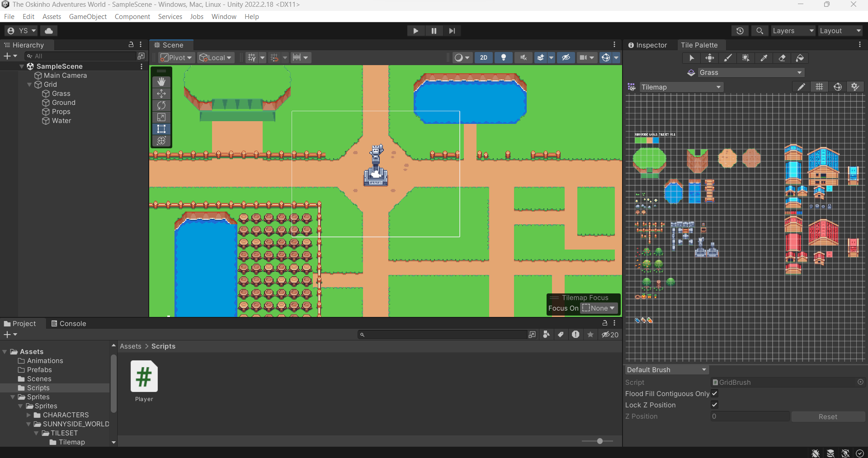Image resolution: width=868 pixels, height=458 pixels.
Task: Uncheck Flood Fill Contiguous Only
Action: 714,393
